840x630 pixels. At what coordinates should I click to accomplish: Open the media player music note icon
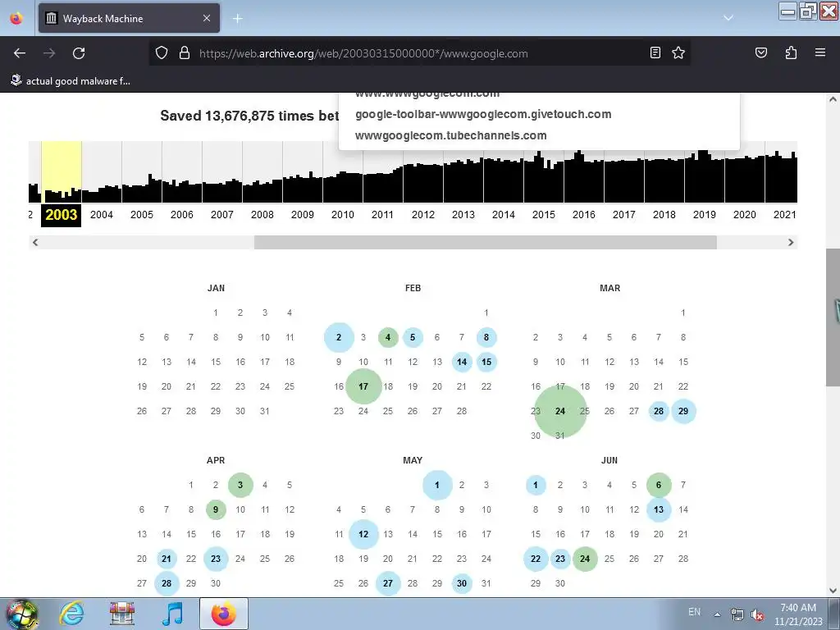click(x=172, y=614)
